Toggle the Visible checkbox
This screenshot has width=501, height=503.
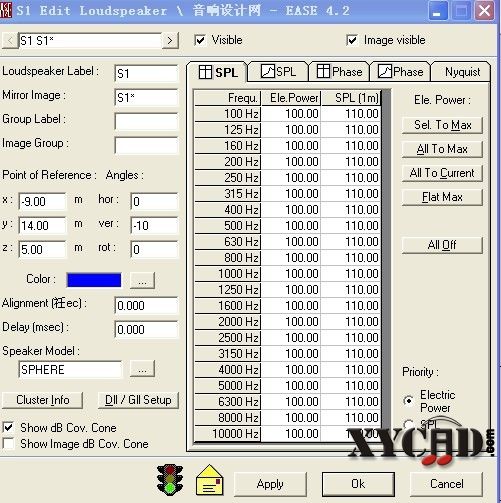[x=200, y=40]
